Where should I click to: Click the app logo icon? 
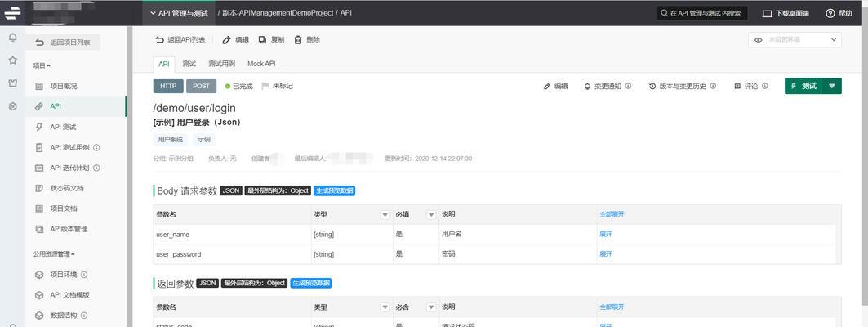(x=12, y=12)
